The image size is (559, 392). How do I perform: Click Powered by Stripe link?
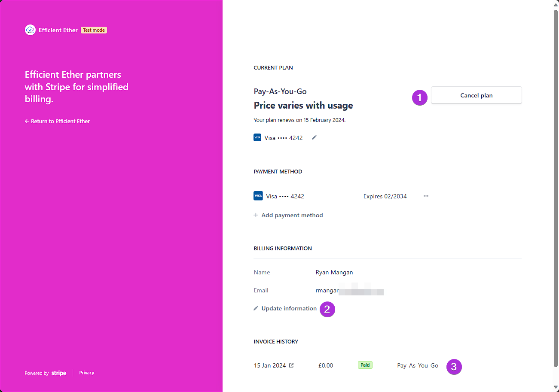point(46,373)
